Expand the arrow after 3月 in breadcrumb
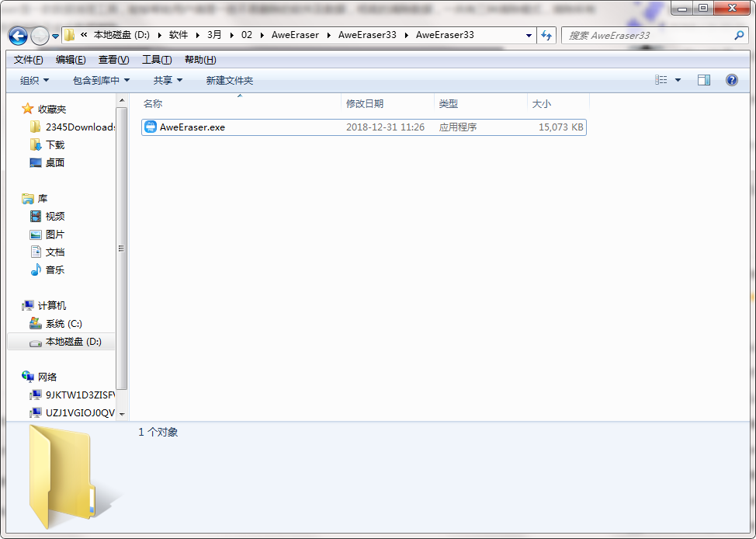The width and height of the screenshot is (756, 539). pos(231,35)
